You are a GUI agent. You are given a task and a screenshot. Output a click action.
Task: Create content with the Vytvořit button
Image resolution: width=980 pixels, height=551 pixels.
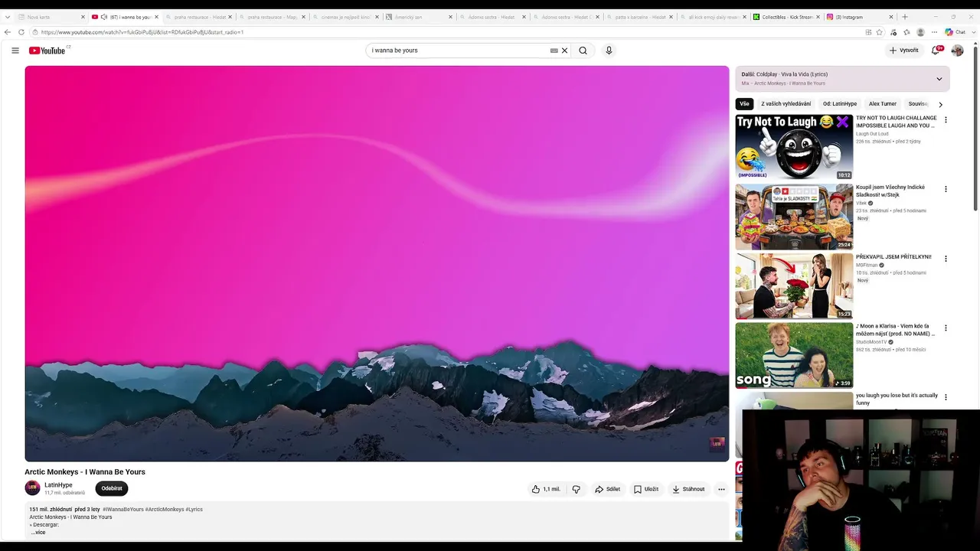click(903, 51)
